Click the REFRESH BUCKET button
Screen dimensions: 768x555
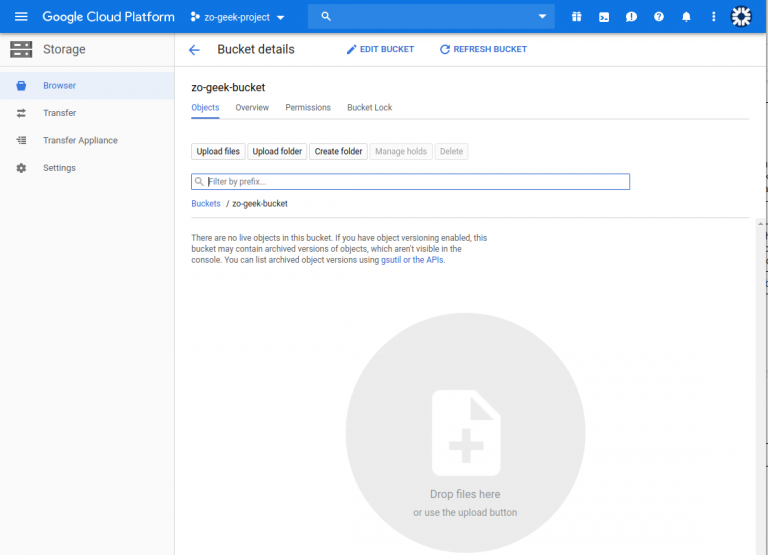click(x=483, y=49)
